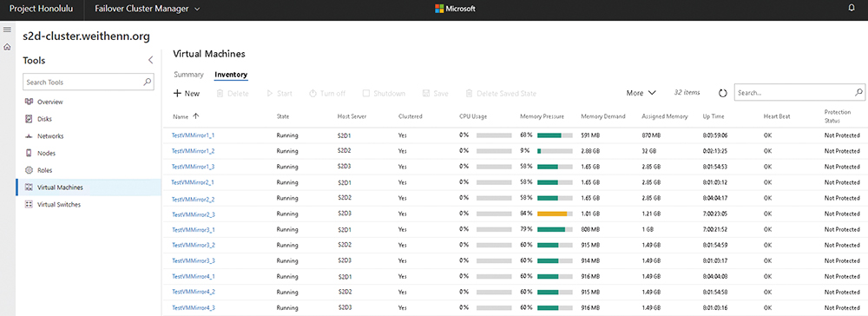Viewport: 868px width, 316px height.
Task: Collapse the Tools panel chevron
Action: pyautogui.click(x=150, y=60)
